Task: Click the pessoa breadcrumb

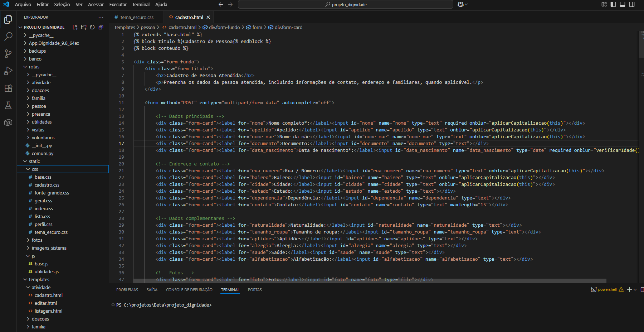Action: pos(148,27)
